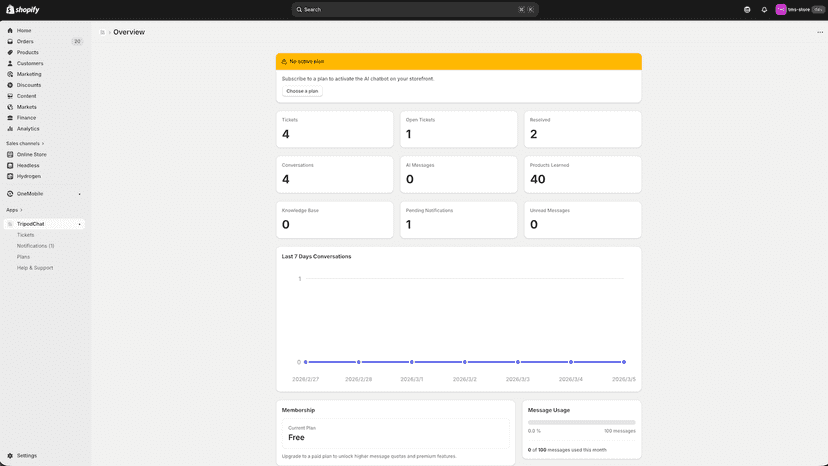Viewport: 828px width, 466px height.
Task: Click the 'Last 7 Days Conversations' heading
Action: point(316,256)
